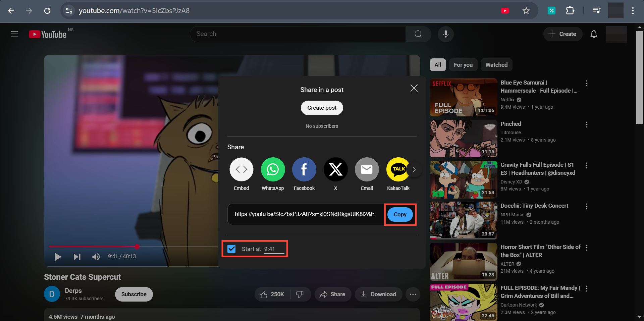Copy the share link

click(400, 214)
